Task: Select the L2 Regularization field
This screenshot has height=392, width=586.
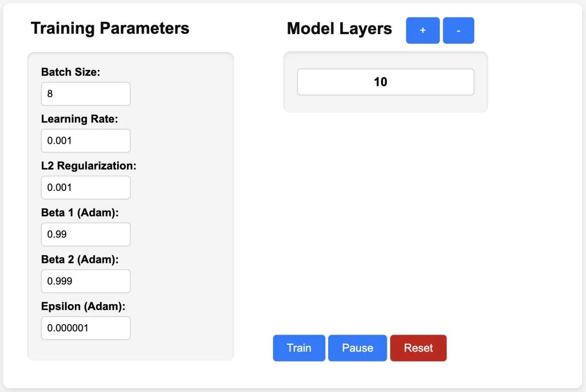Action: click(x=86, y=188)
